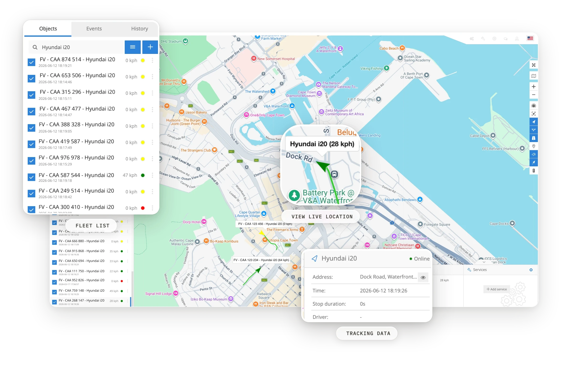
Task: Open options menu for CAA 653 506
Action: coord(152,77)
